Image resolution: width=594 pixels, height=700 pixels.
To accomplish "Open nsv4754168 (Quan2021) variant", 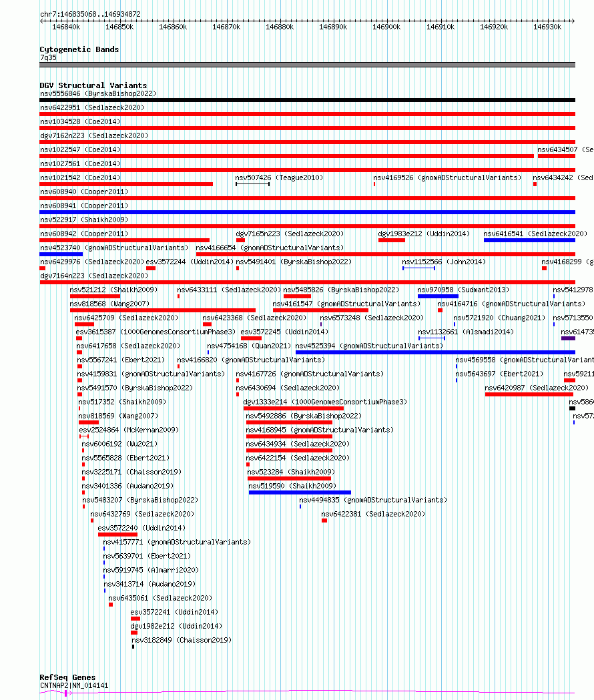I will [x=249, y=346].
